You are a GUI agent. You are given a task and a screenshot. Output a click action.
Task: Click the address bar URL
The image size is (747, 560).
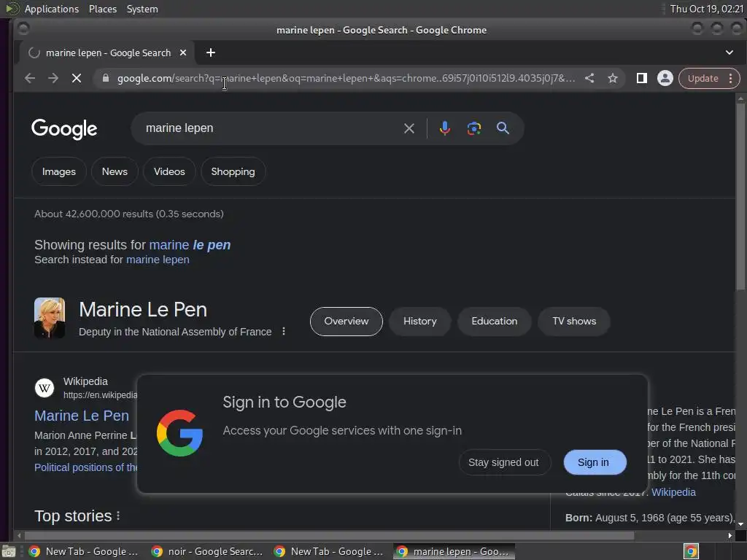pos(347,78)
